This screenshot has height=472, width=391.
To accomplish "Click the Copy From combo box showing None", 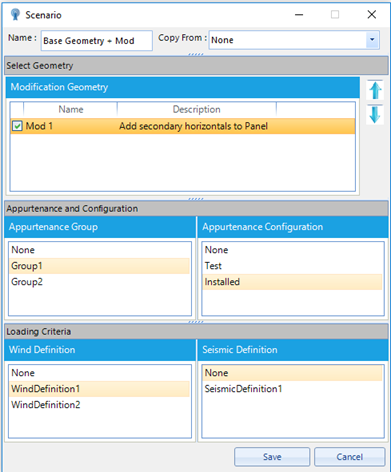I will (x=294, y=40).
